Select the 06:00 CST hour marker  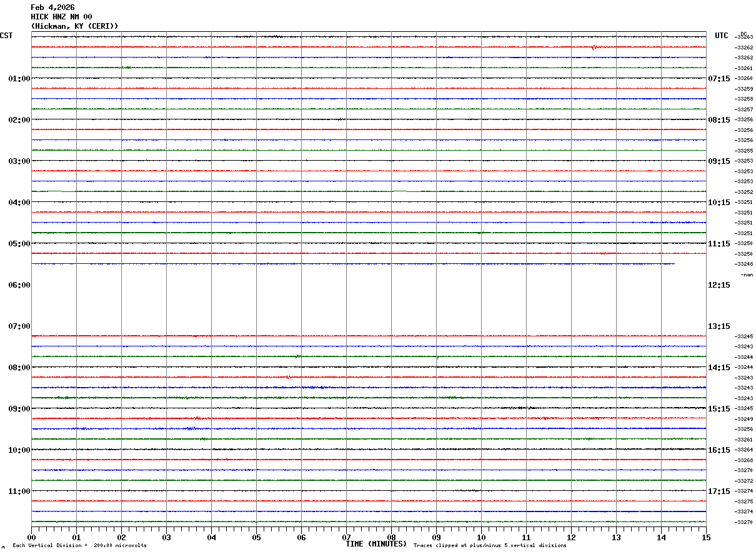coord(19,285)
